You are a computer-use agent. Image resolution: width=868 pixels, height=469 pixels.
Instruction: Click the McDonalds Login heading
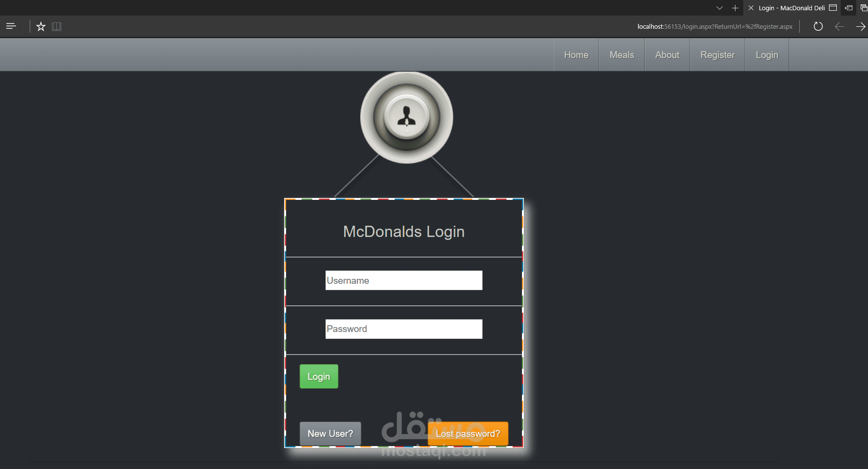click(404, 232)
